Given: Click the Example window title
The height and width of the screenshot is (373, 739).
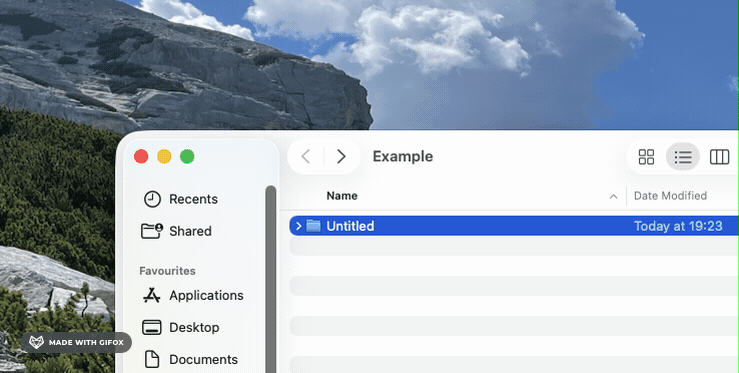Looking at the screenshot, I should click(x=402, y=157).
